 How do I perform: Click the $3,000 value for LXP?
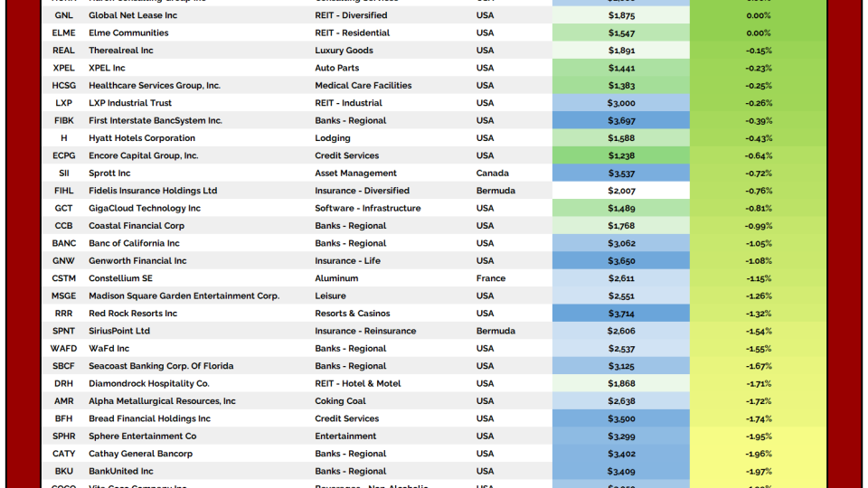[x=621, y=103]
